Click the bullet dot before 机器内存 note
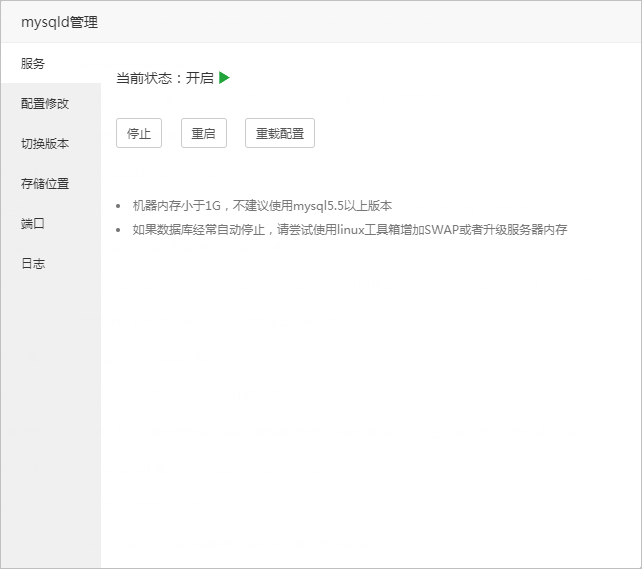This screenshot has width=642, height=569. point(119,206)
